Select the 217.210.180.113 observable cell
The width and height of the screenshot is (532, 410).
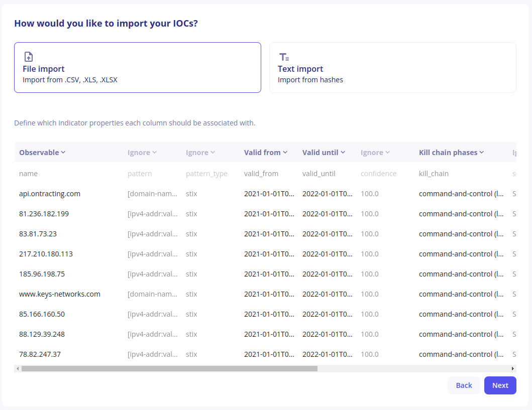pyautogui.click(x=46, y=254)
